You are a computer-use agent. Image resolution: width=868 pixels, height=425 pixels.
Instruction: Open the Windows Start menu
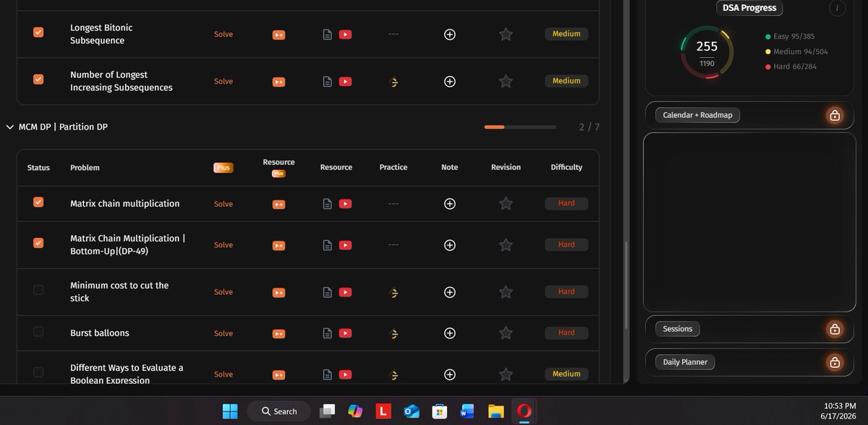click(230, 411)
